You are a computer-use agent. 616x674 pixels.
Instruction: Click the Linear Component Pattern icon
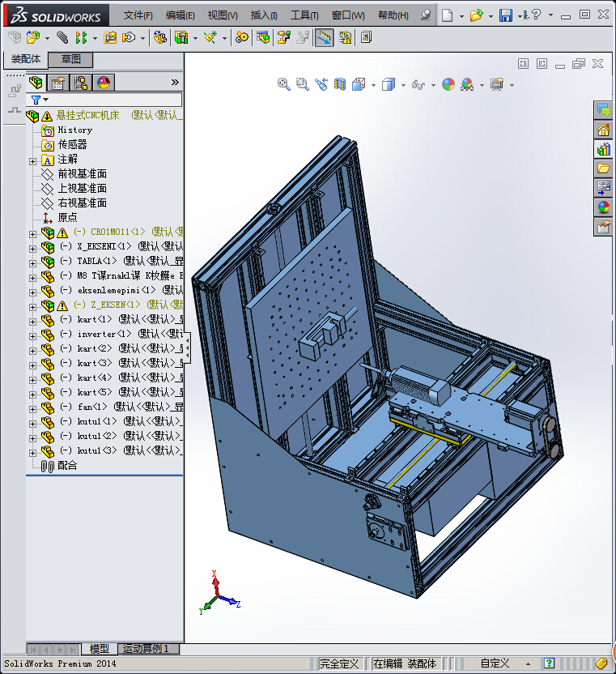click(x=81, y=38)
